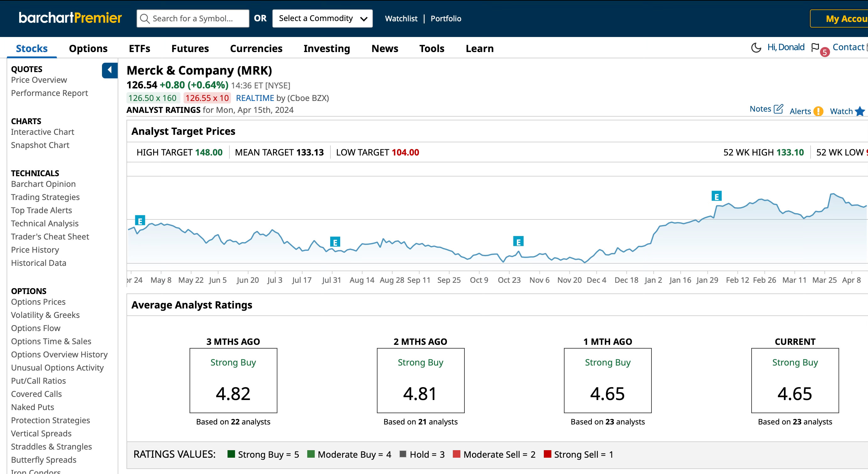This screenshot has width=868, height=474.
Task: Click the Watch star icon
Action: click(860, 111)
